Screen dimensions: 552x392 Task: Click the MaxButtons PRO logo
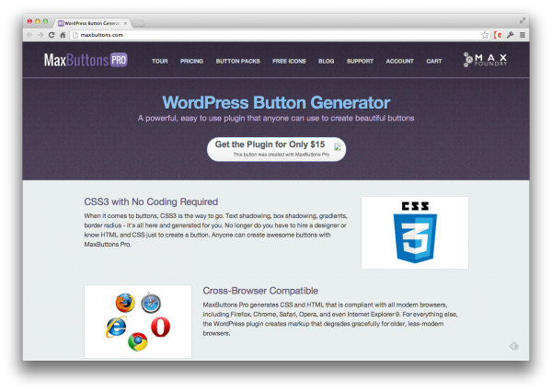click(x=86, y=60)
